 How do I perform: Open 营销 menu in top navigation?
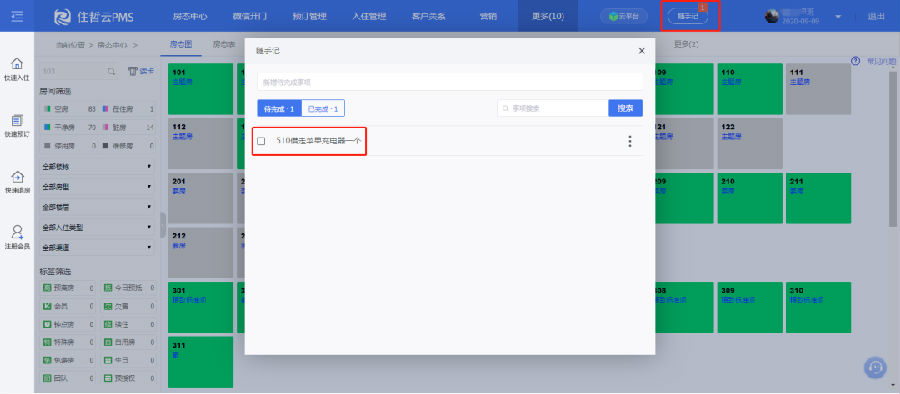click(488, 17)
